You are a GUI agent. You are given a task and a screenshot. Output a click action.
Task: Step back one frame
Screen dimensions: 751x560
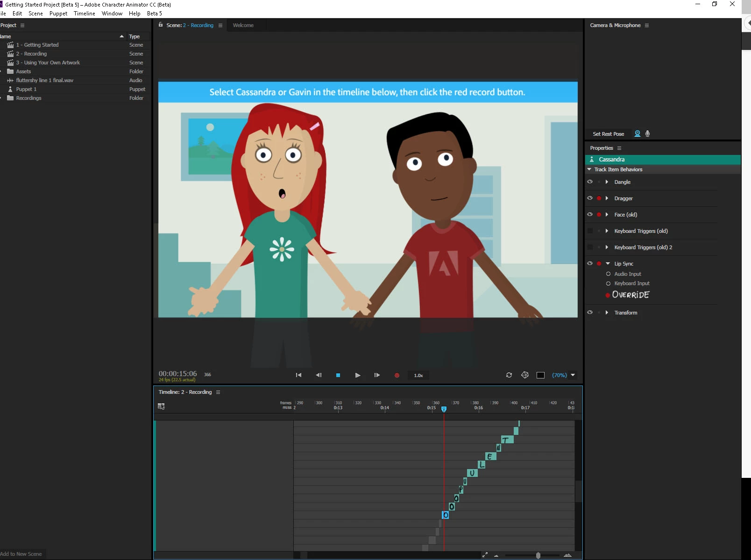(x=319, y=375)
